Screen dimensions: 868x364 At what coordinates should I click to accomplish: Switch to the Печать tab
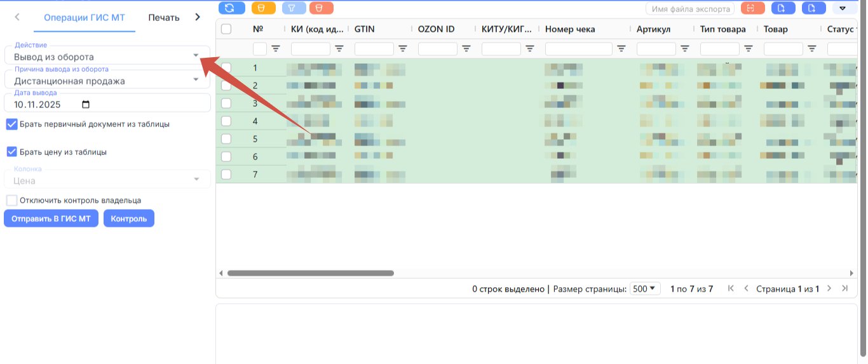tap(164, 18)
